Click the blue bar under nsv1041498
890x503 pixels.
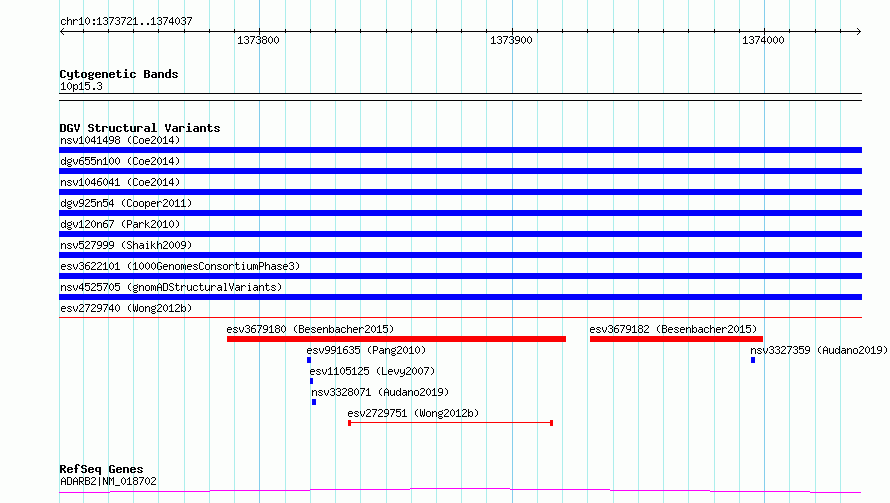coord(460,150)
